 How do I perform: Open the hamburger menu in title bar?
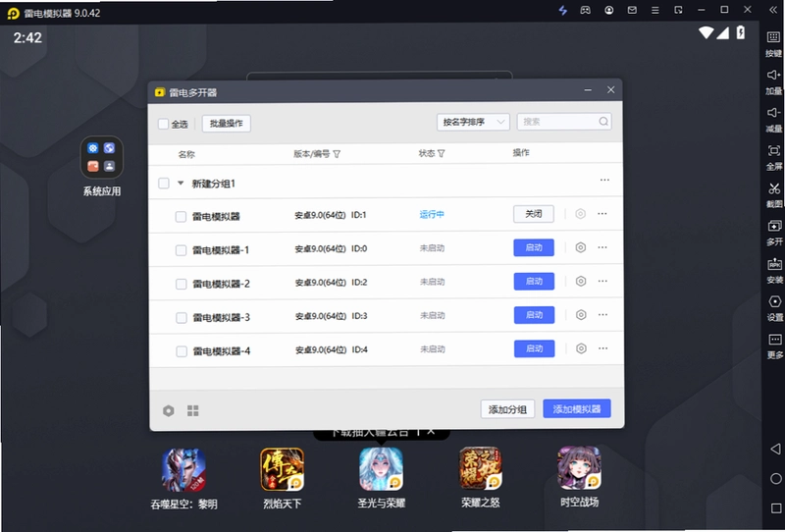[x=654, y=10]
